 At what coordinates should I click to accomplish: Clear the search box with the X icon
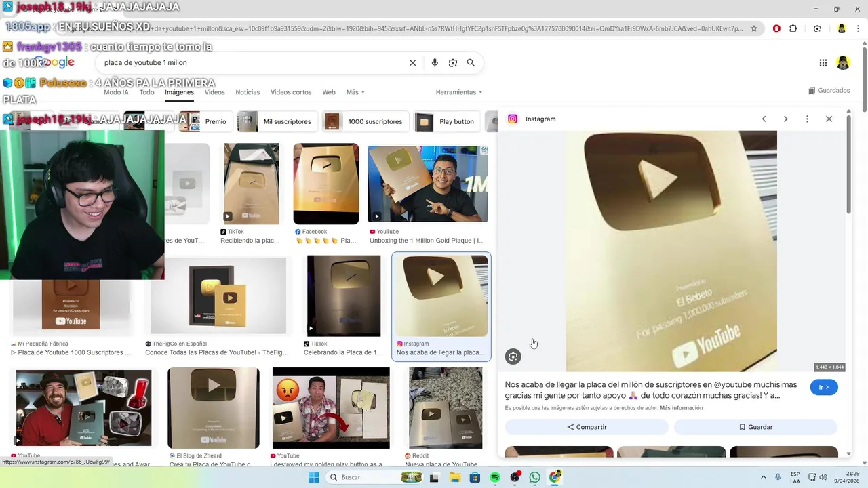412,62
